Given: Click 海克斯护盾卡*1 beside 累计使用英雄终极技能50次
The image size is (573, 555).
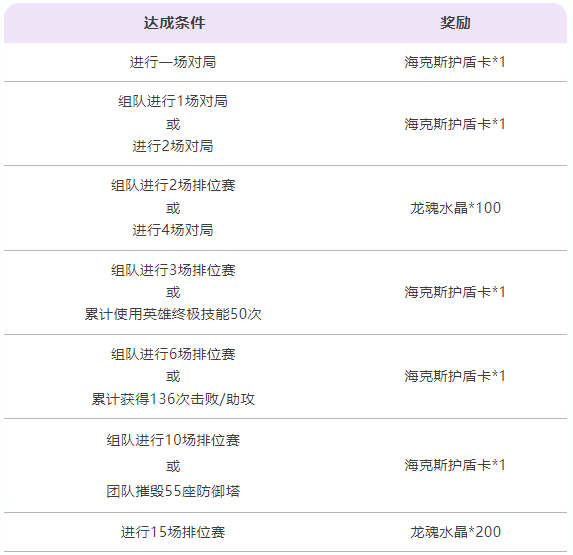Looking at the screenshot, I should tap(455, 292).
